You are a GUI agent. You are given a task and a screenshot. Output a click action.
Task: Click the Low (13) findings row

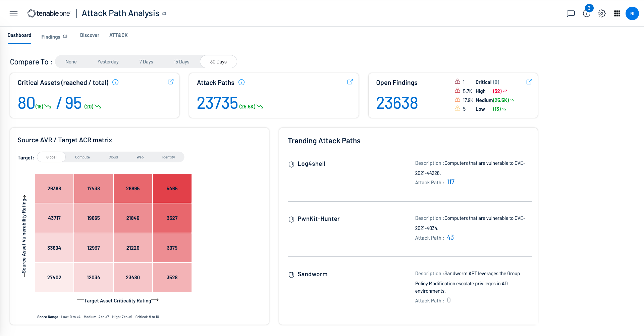[480, 109]
